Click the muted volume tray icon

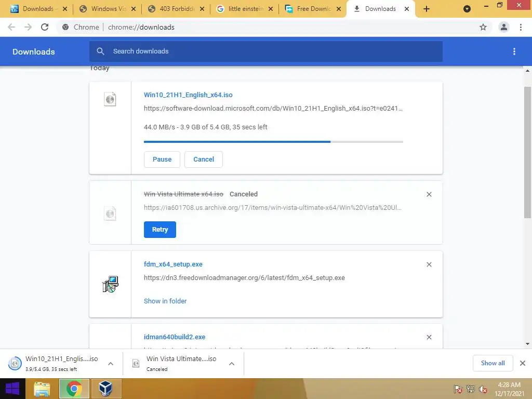(x=483, y=389)
